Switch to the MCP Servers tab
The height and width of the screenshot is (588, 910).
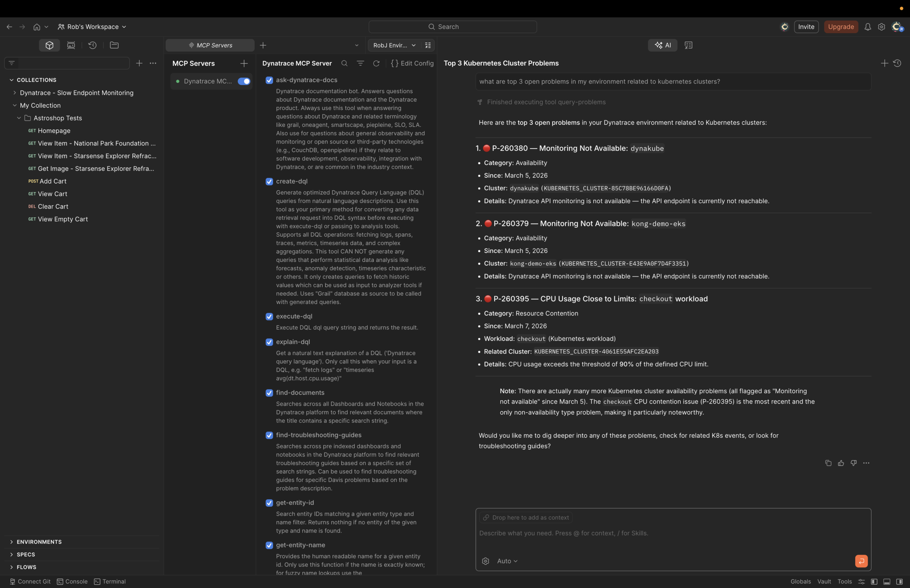click(x=210, y=45)
